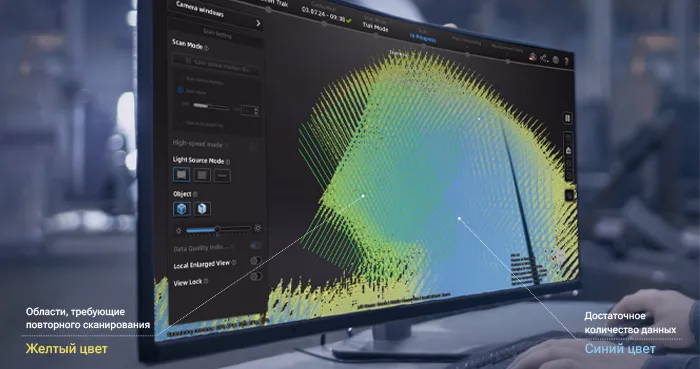Viewport: 700px width, 369px height.
Task: Open the question mark help icon in the top bar
Action: click(566, 62)
